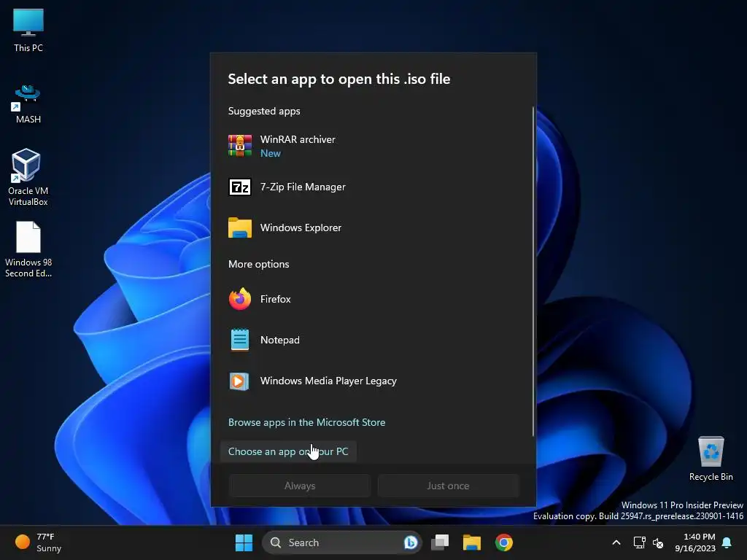Image resolution: width=747 pixels, height=560 pixels.
Task: Select This PC desktop icon
Action: coord(28,30)
